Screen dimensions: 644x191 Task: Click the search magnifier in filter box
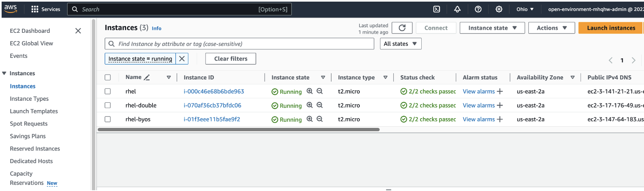point(112,44)
